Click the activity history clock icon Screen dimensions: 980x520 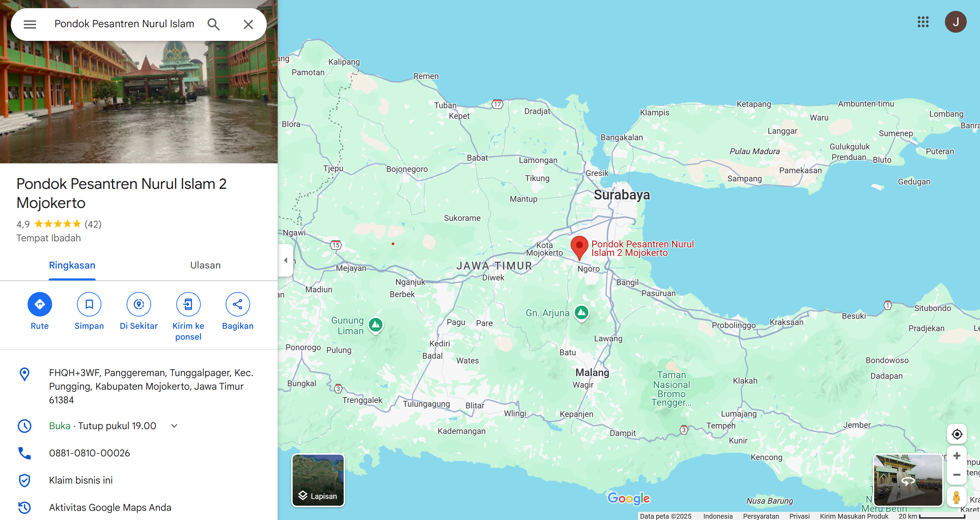25,507
